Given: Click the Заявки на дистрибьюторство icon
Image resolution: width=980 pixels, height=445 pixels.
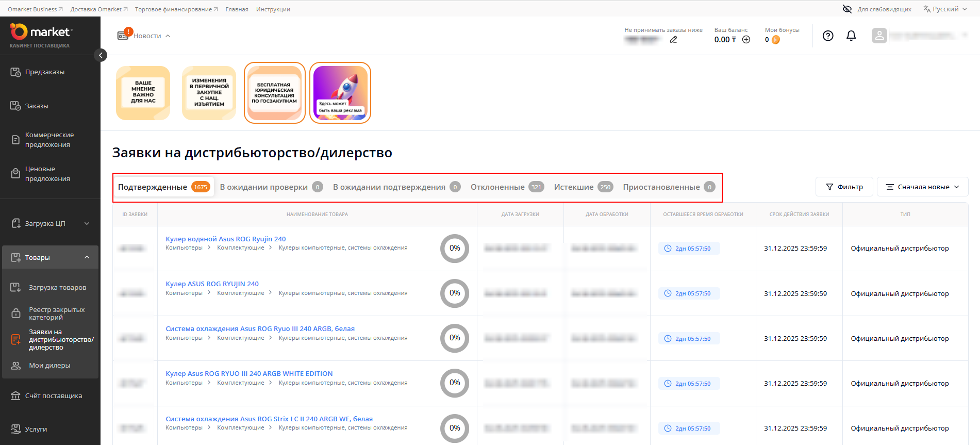Looking at the screenshot, I should click(x=15, y=339).
